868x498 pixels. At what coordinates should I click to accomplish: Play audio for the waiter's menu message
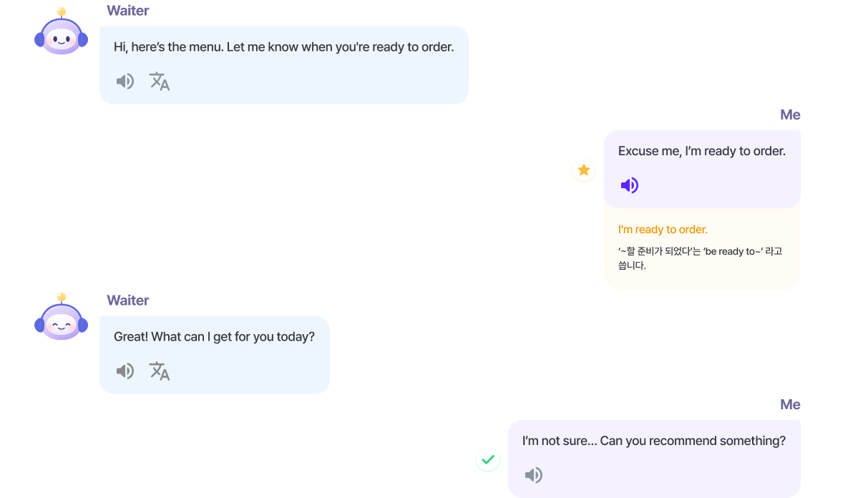click(x=125, y=82)
